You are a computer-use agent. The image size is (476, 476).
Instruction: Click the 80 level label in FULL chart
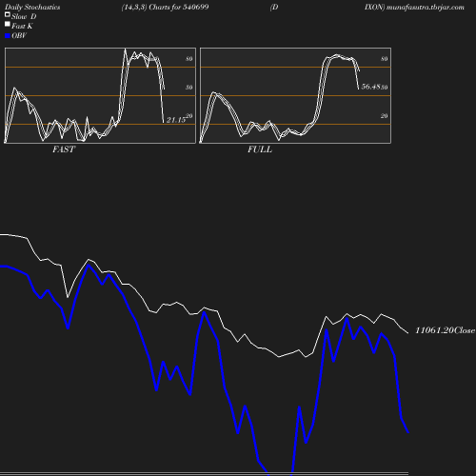coord(384,59)
